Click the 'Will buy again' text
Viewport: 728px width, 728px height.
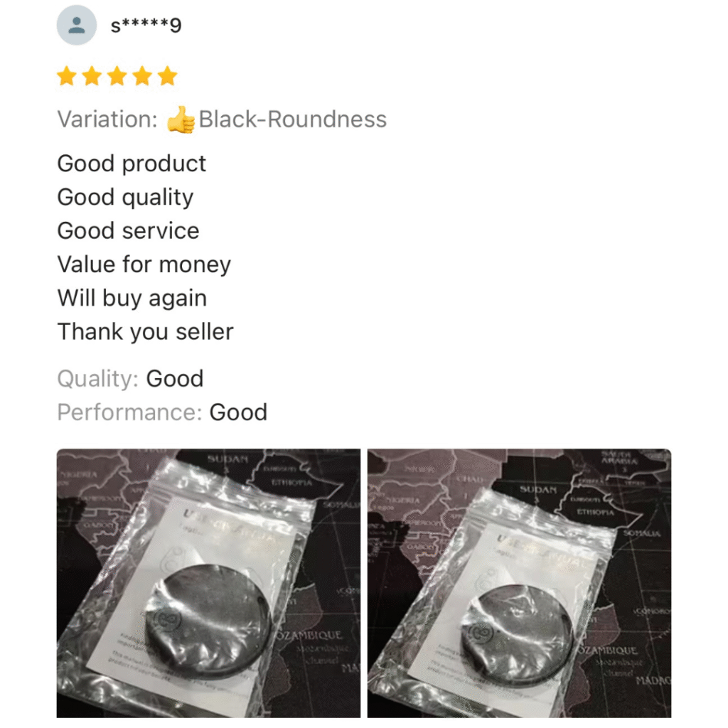[x=132, y=299]
